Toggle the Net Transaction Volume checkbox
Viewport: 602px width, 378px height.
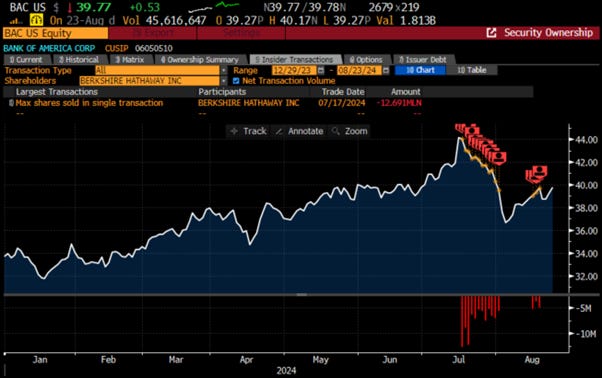tap(236, 81)
